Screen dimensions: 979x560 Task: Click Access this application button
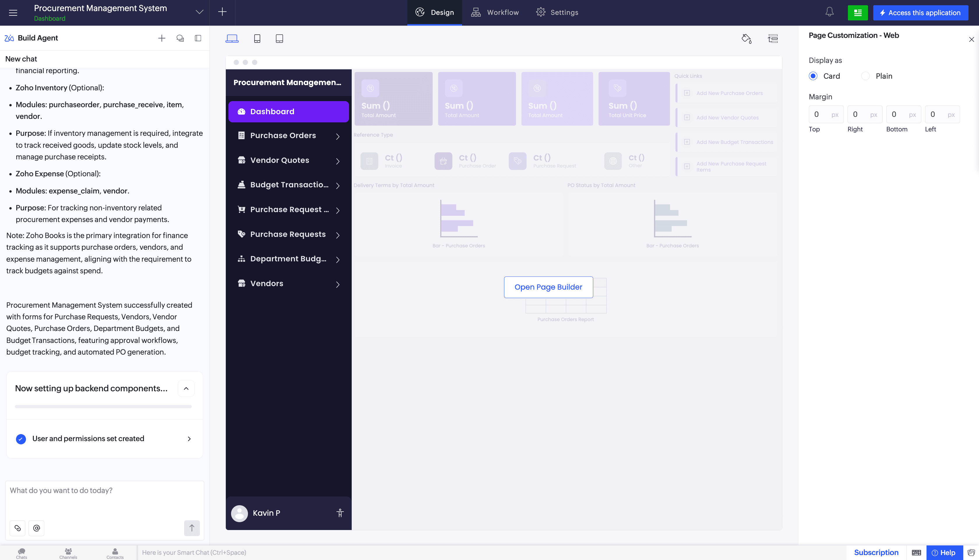[920, 13]
